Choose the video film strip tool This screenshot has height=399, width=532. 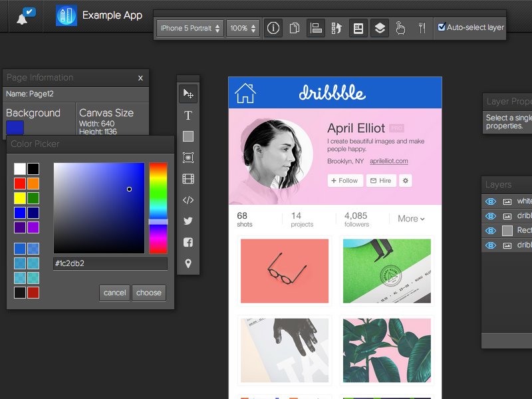(x=188, y=179)
